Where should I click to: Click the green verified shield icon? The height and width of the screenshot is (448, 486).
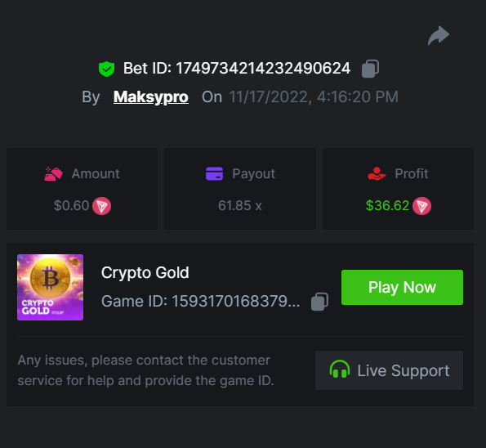click(x=106, y=69)
